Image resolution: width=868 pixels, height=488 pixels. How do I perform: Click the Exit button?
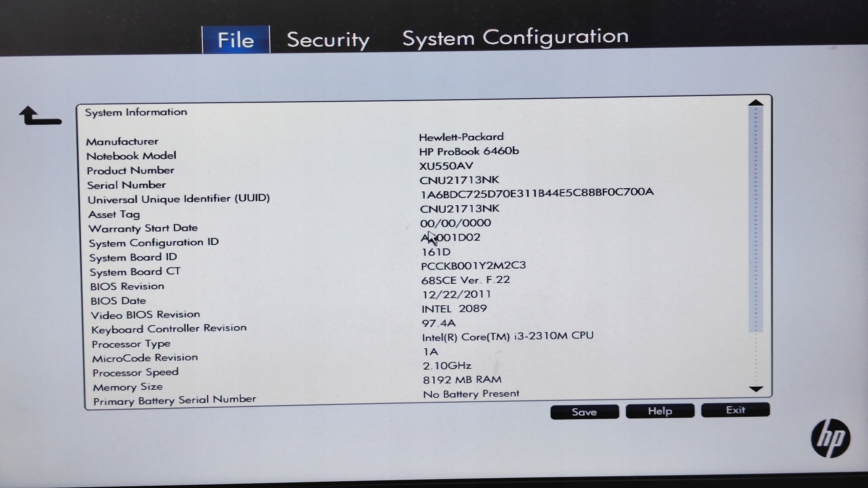[735, 410]
